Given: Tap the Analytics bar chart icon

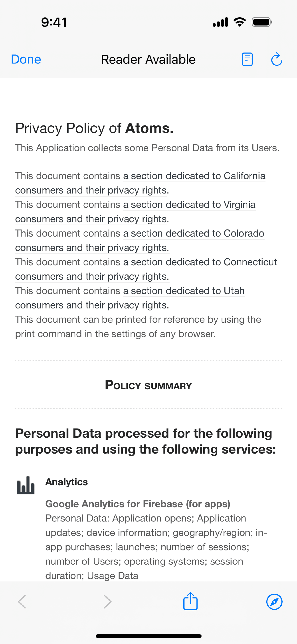Looking at the screenshot, I should click(x=25, y=485).
